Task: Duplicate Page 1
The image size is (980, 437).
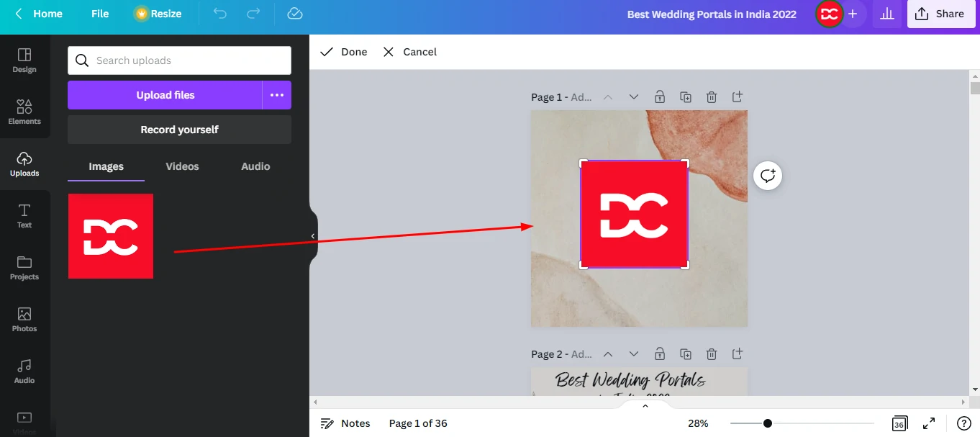Action: tap(686, 96)
